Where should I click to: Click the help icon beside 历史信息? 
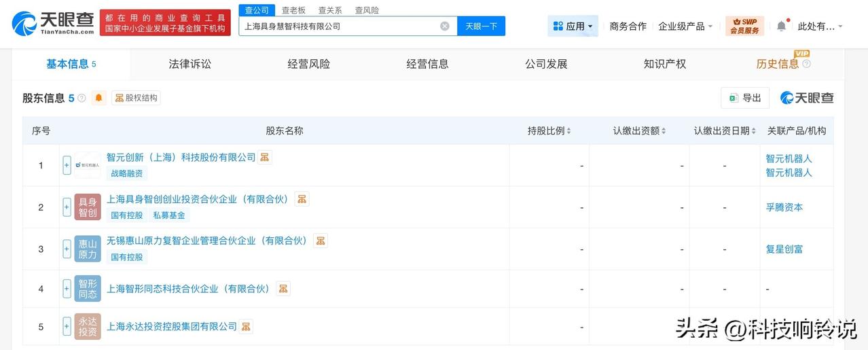click(x=806, y=64)
